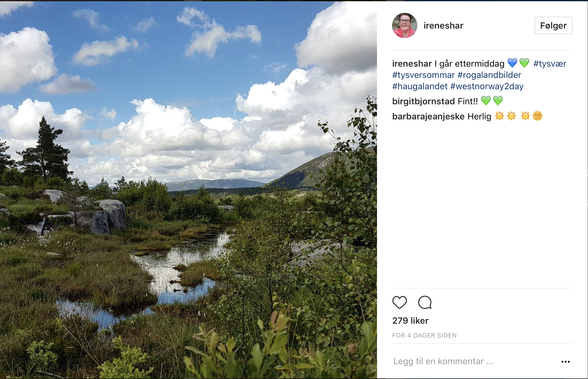Open ireneshar's profile picture

click(404, 25)
